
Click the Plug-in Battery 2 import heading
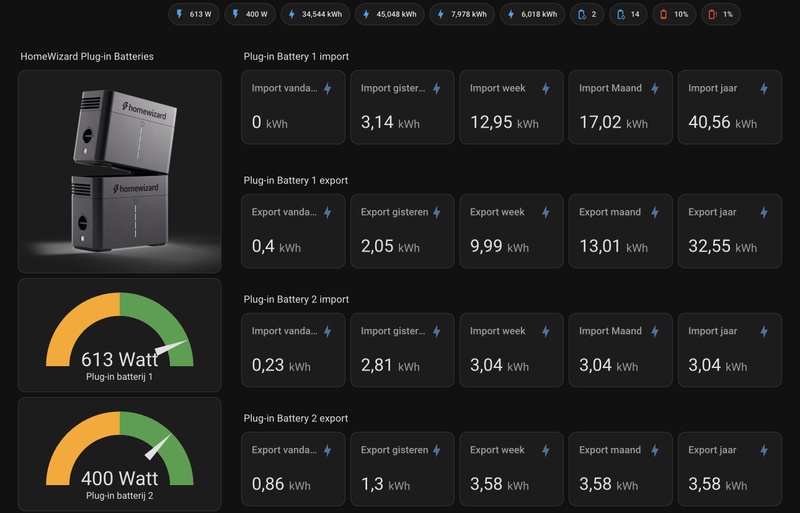click(x=296, y=300)
